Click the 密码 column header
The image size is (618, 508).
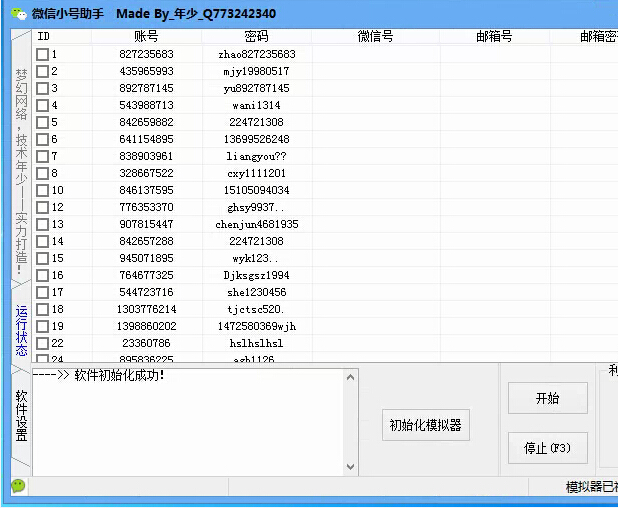tap(257, 36)
